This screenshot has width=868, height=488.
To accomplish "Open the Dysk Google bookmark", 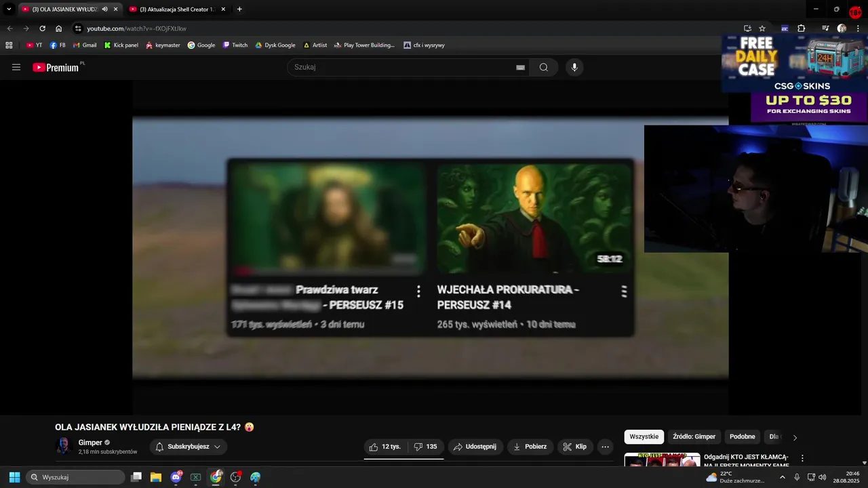I will tap(275, 45).
